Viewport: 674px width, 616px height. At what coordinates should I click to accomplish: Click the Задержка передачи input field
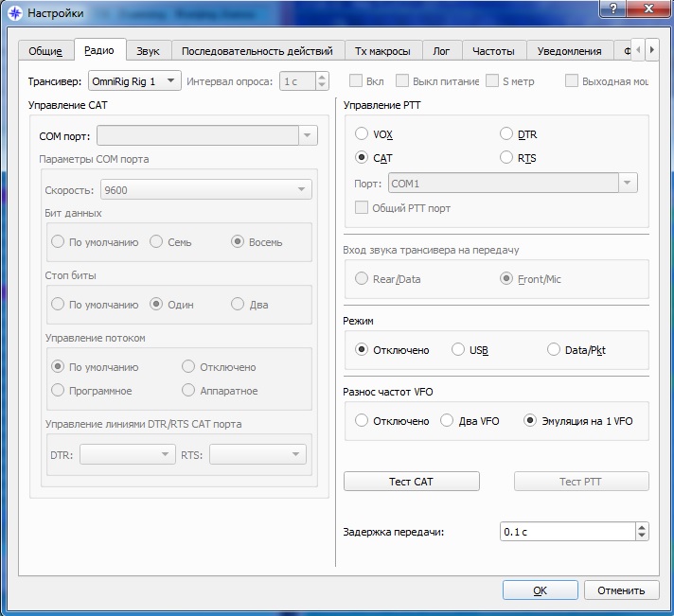point(566,532)
